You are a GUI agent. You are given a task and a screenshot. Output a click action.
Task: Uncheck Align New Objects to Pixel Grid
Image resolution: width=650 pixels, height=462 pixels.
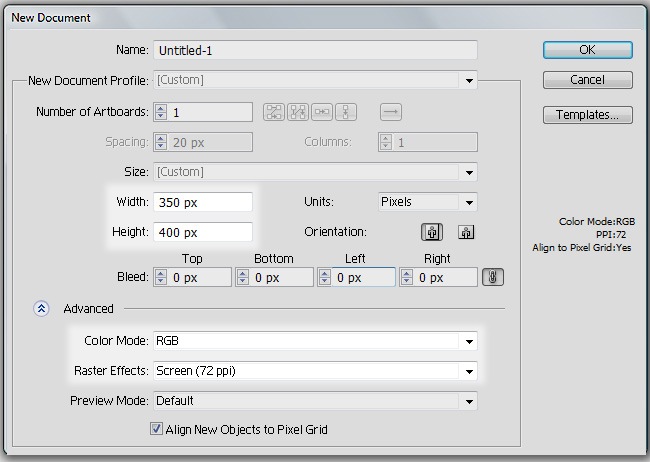point(156,430)
